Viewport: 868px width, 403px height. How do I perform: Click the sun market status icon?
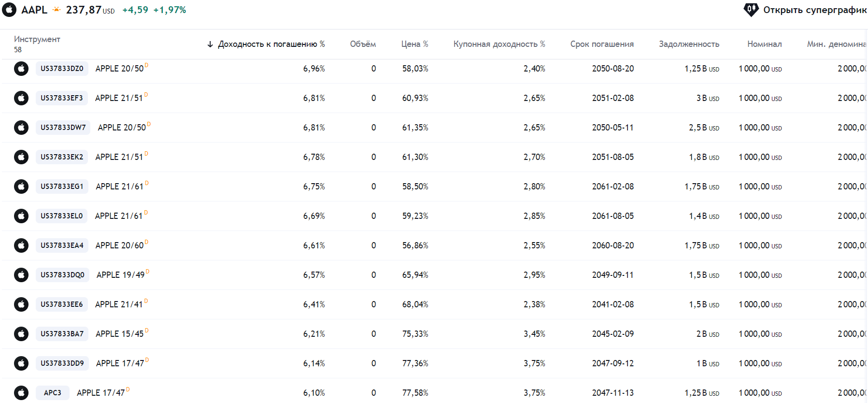point(57,10)
